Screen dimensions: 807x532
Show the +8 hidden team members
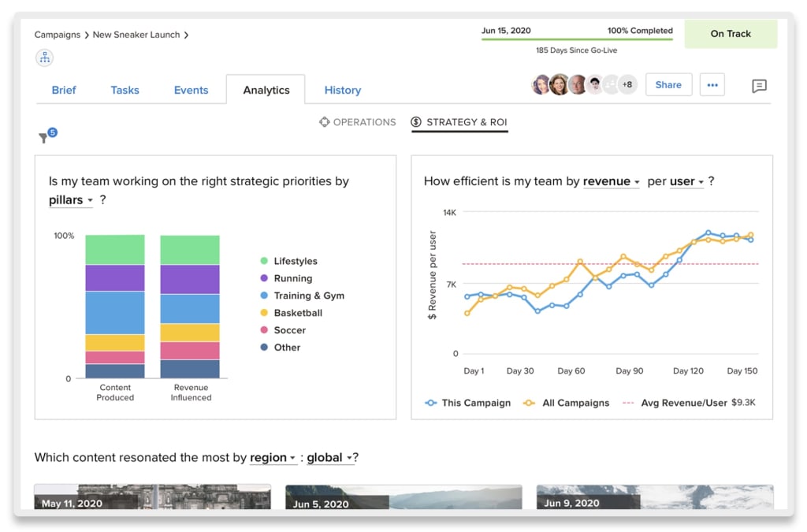pyautogui.click(x=627, y=84)
